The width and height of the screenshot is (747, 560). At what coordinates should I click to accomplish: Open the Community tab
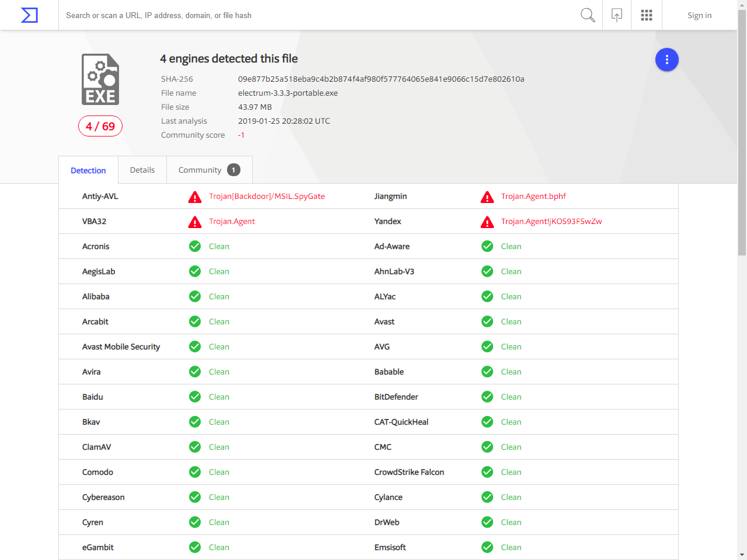(x=209, y=170)
